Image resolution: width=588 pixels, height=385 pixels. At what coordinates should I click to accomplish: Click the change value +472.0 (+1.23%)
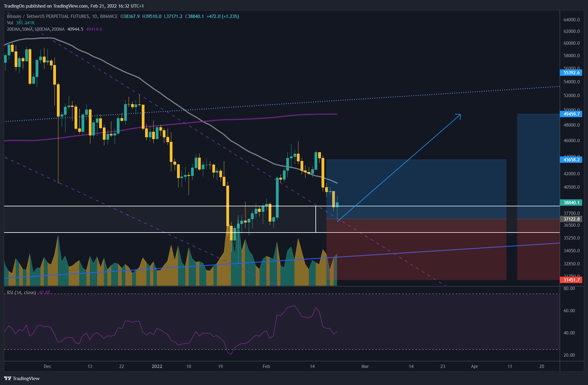pyautogui.click(x=223, y=16)
